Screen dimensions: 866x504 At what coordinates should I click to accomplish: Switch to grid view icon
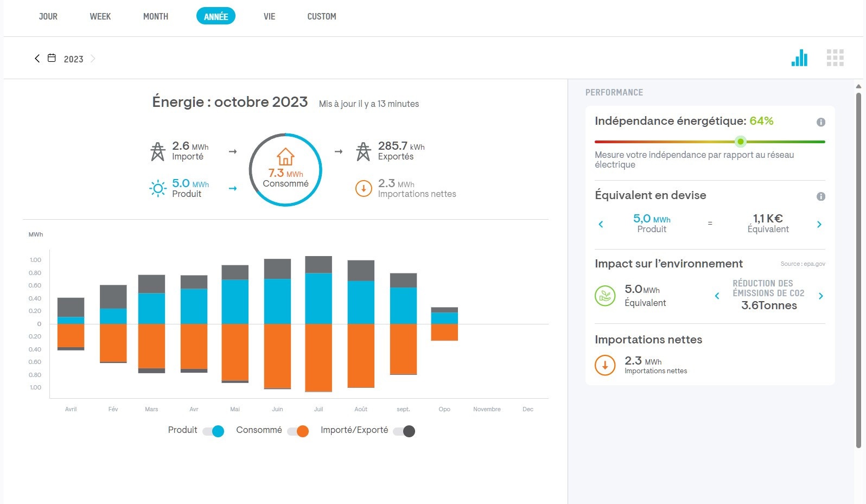coord(835,58)
